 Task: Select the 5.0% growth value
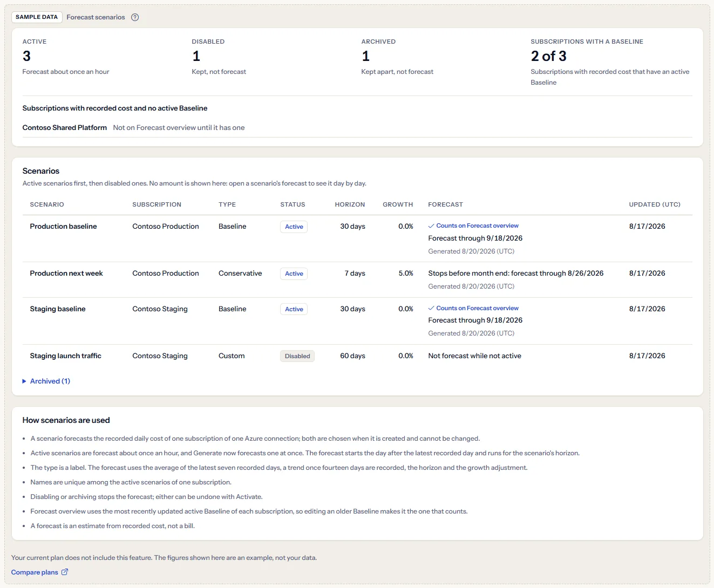pos(406,274)
